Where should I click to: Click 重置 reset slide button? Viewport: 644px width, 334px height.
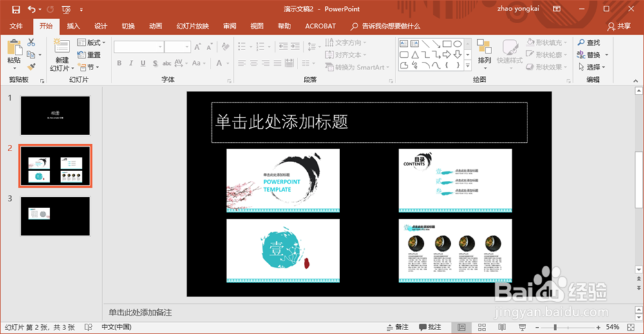click(89, 55)
